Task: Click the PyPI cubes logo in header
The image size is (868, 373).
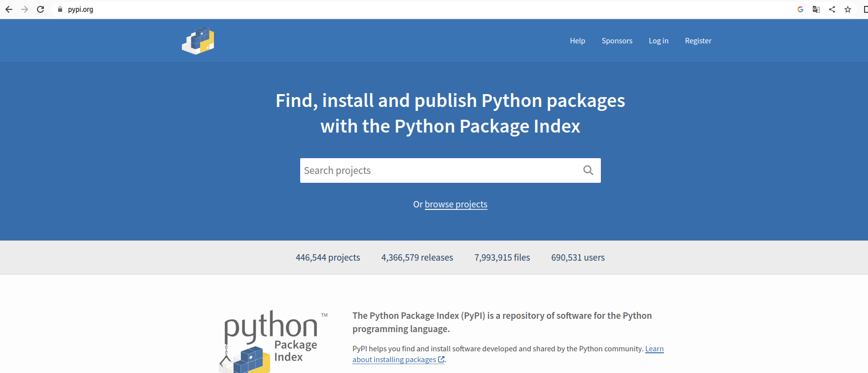Action: click(x=198, y=41)
